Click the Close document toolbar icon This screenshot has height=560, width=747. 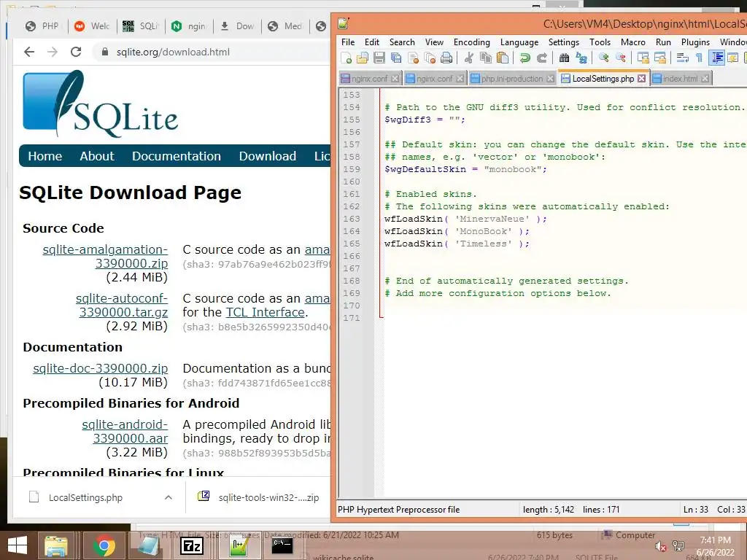coord(413,58)
